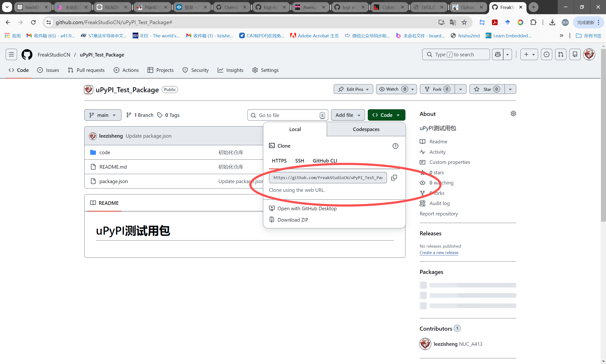Open Copilot chat icon in header
The height and width of the screenshot is (364, 606).
[498, 54]
